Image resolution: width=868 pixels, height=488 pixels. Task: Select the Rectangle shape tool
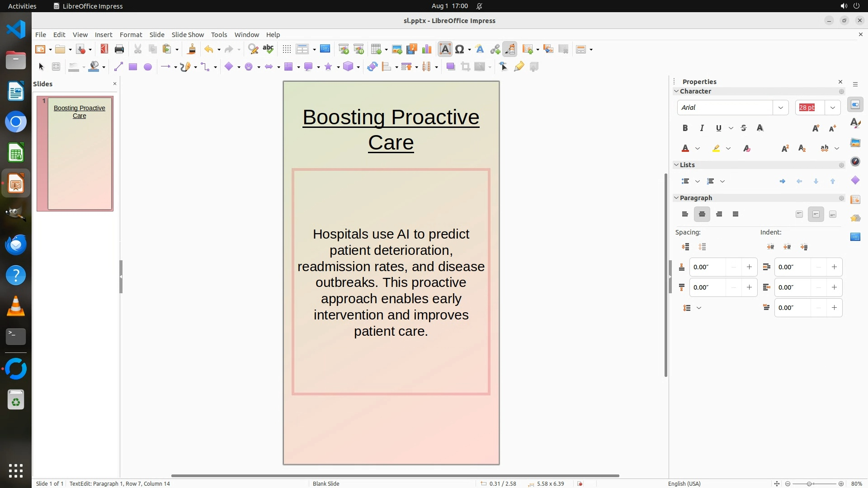pos(132,67)
